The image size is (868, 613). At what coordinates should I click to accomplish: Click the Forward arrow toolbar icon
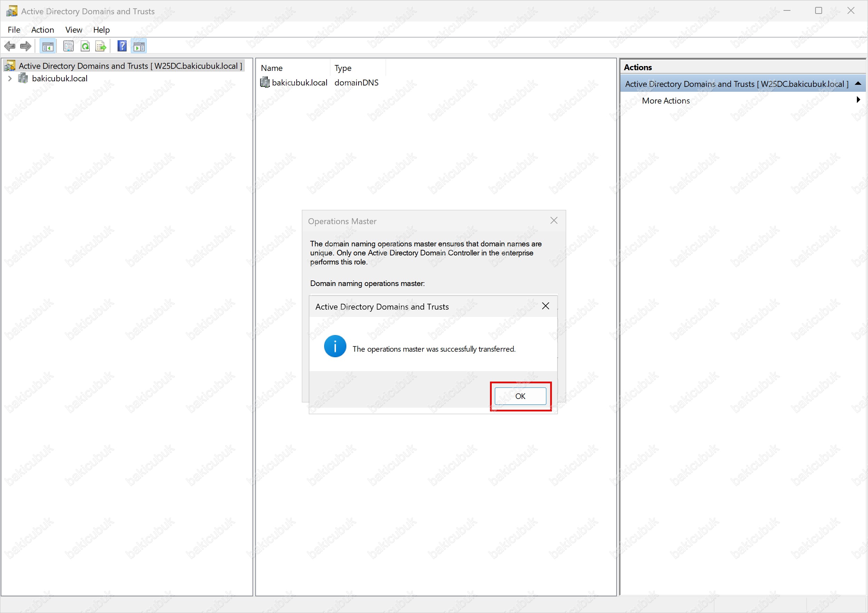point(26,47)
